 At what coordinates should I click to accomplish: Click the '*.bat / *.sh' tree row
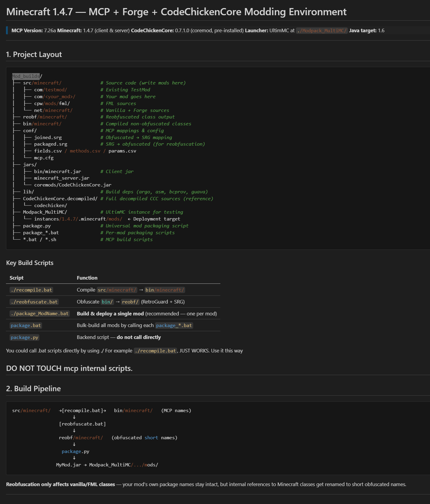point(40,240)
